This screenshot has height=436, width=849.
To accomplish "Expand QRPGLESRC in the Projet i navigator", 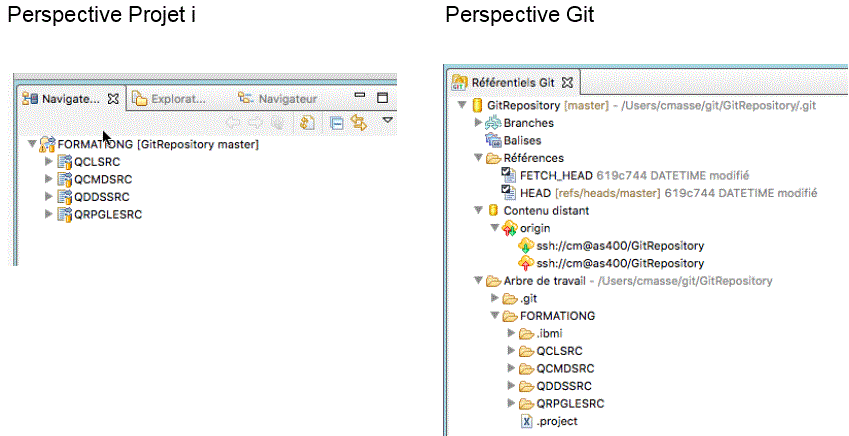I will point(49,213).
